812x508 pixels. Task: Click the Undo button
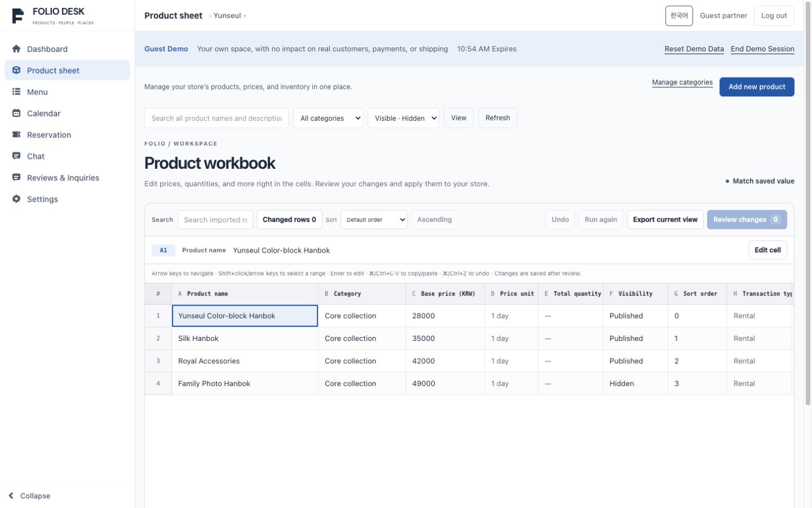pos(560,220)
